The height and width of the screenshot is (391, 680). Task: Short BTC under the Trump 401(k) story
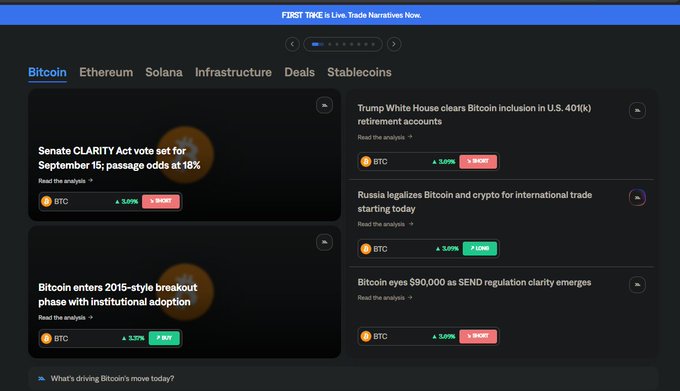click(478, 161)
